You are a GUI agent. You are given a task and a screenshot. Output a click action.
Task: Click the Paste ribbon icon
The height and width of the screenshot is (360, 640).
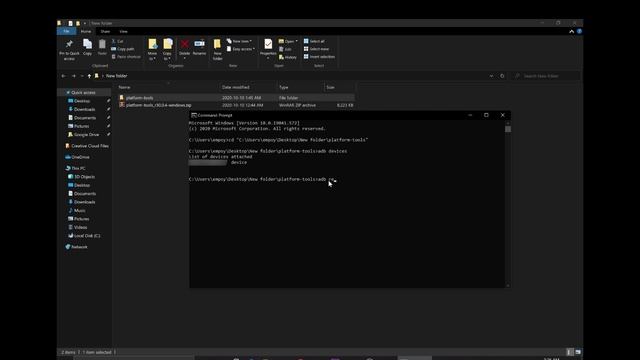tap(102, 47)
